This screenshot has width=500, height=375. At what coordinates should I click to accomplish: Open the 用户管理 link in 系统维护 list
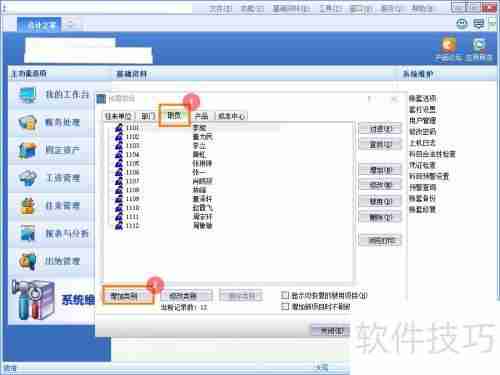422,120
